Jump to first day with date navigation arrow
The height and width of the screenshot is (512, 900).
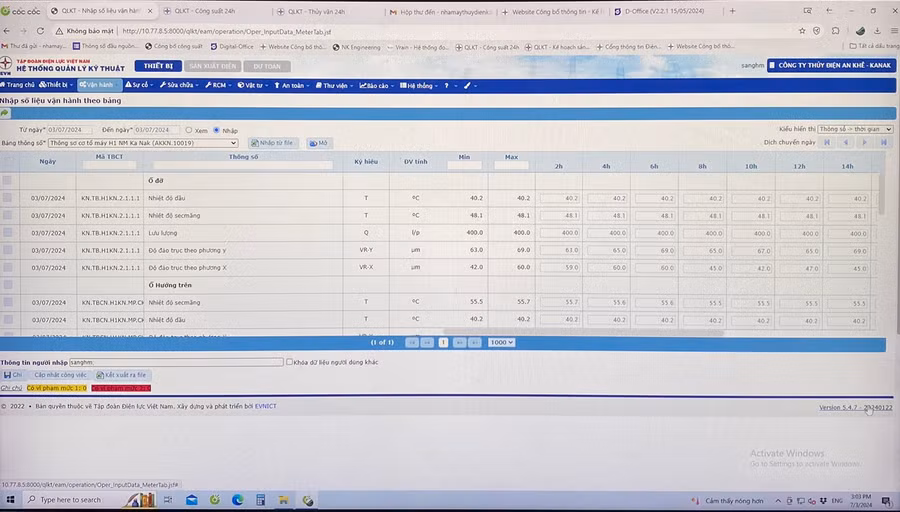pos(827,143)
